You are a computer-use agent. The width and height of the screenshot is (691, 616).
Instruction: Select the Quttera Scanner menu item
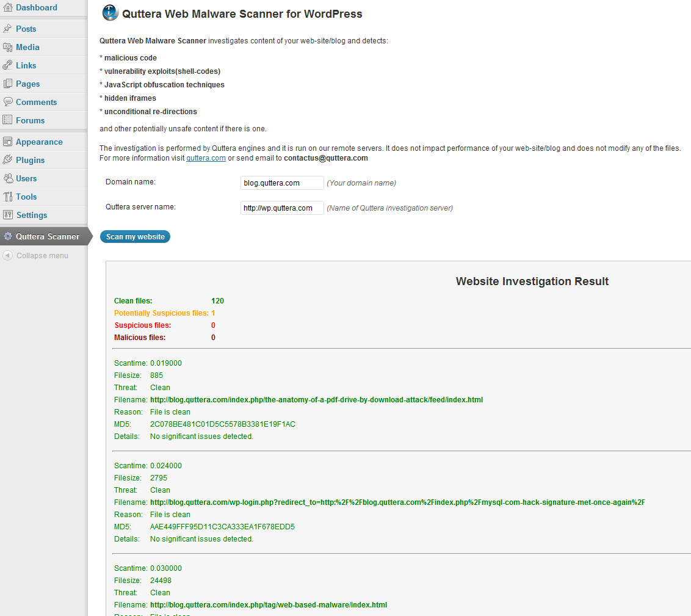pyautogui.click(x=48, y=236)
